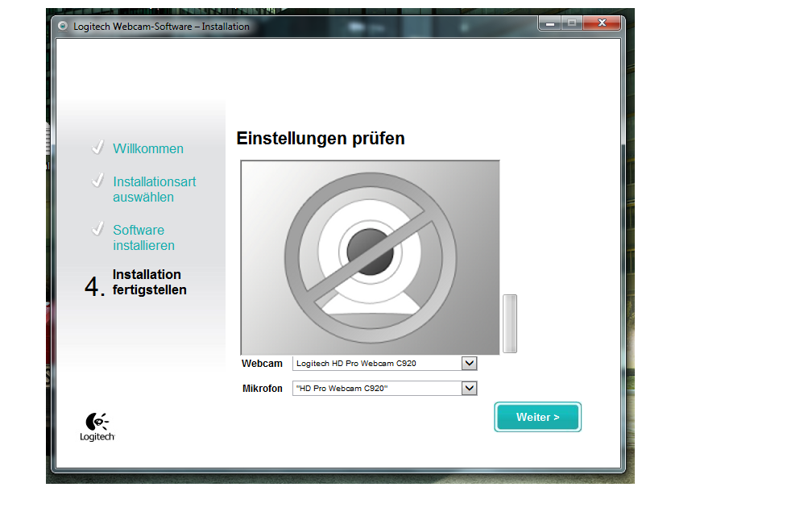Screen dimensions: 812x508
Task: Click the Weiter button
Action: [x=537, y=417]
